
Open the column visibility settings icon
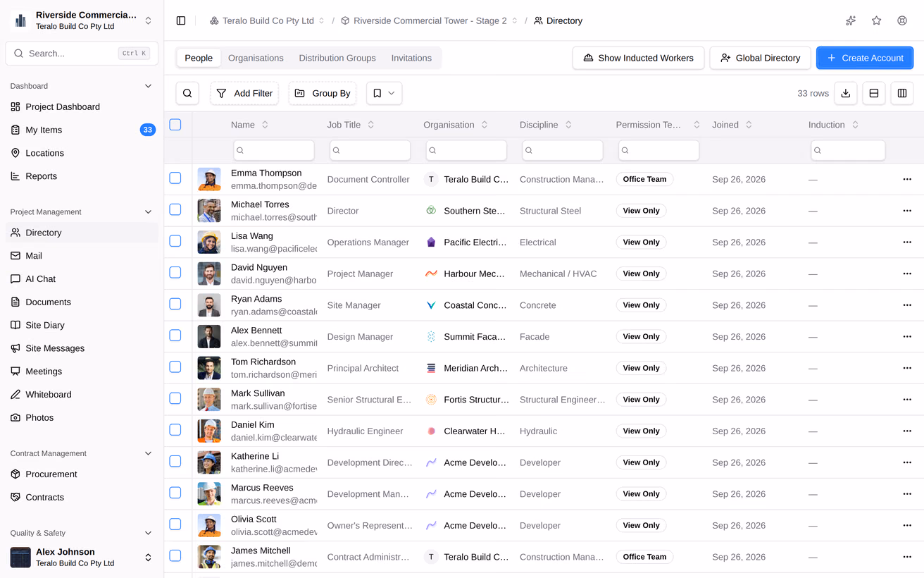pos(902,93)
